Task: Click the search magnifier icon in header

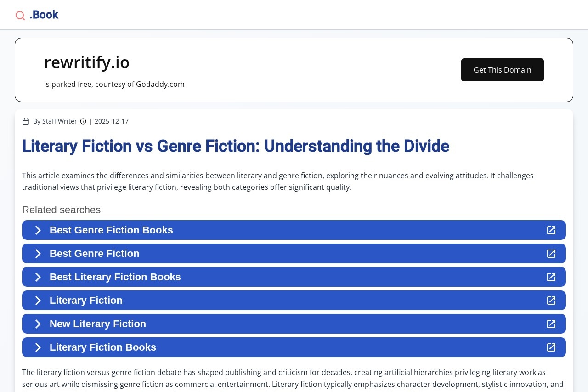Action: [20, 16]
